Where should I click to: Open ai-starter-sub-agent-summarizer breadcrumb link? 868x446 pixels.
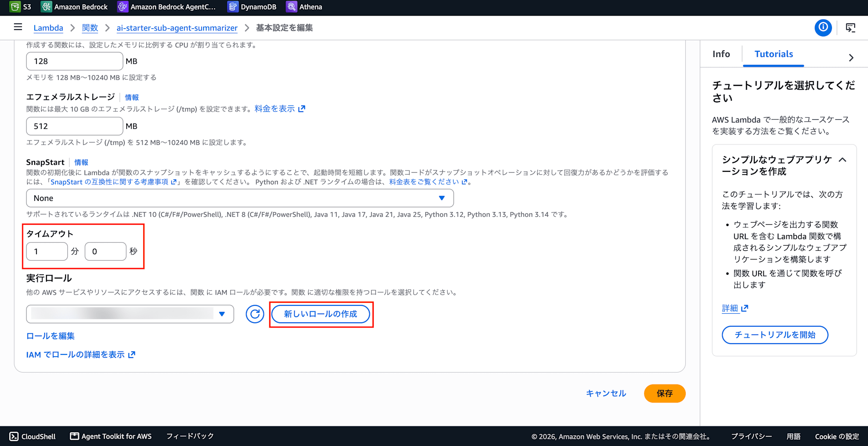pyautogui.click(x=177, y=28)
